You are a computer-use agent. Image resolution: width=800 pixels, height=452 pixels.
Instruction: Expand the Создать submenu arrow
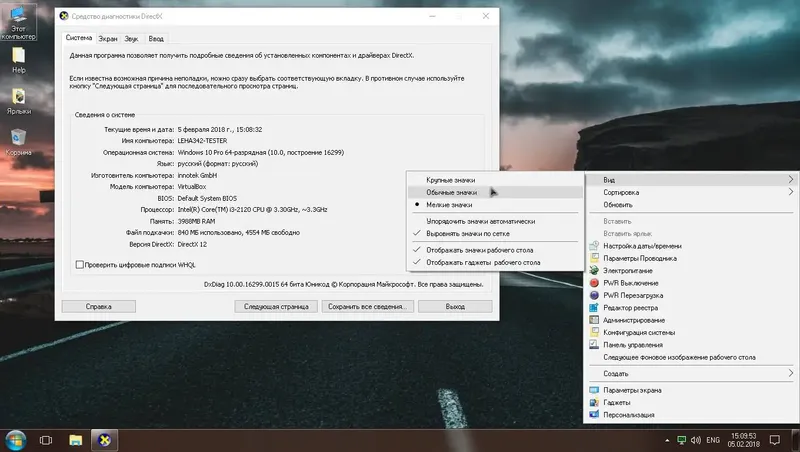coord(791,373)
